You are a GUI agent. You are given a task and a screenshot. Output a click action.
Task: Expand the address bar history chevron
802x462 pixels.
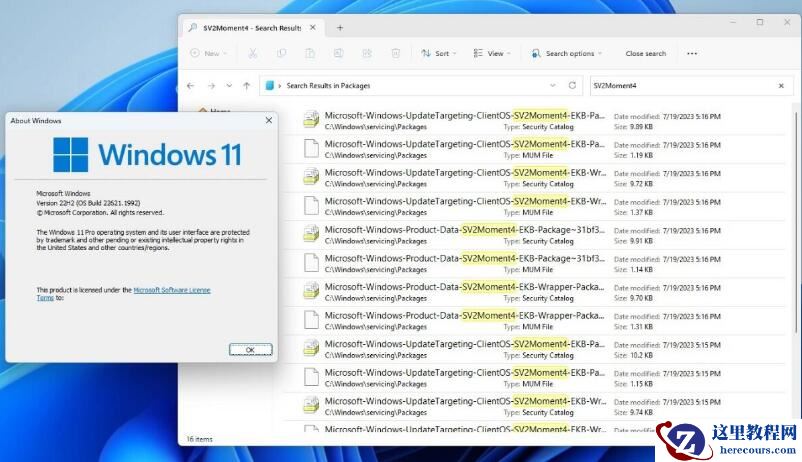pos(553,85)
